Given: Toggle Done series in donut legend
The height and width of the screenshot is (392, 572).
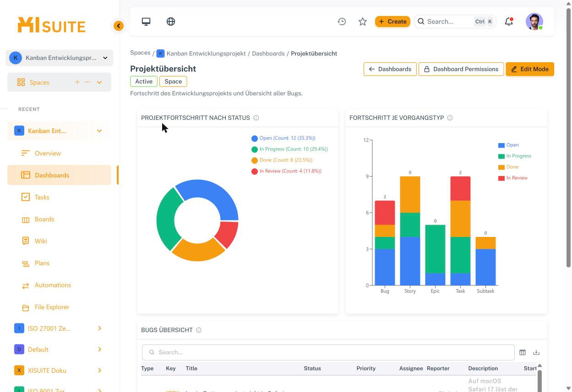Looking at the screenshot, I should tap(282, 160).
